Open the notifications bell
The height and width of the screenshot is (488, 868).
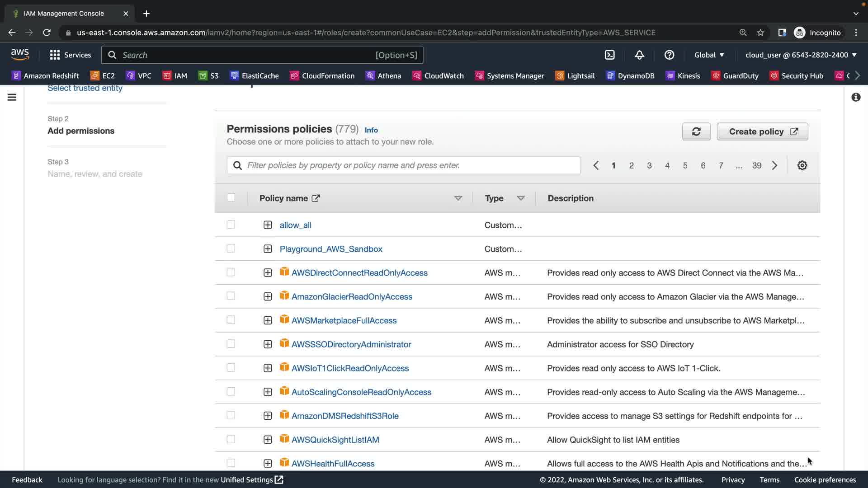tap(639, 55)
